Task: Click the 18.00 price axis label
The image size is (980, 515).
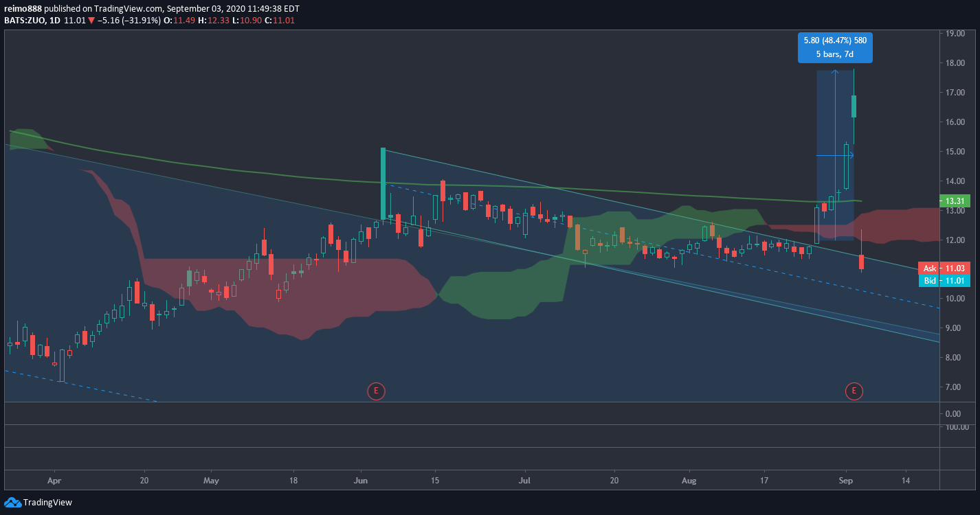Action: (x=956, y=63)
